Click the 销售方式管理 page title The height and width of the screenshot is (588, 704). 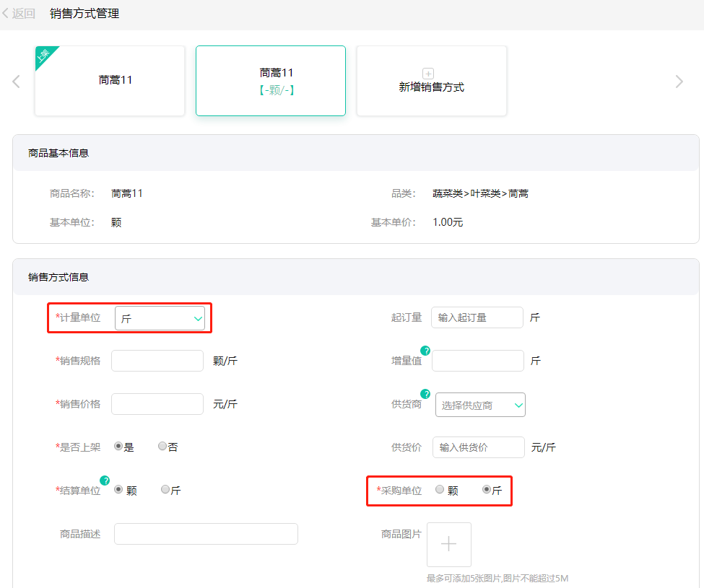84,12
